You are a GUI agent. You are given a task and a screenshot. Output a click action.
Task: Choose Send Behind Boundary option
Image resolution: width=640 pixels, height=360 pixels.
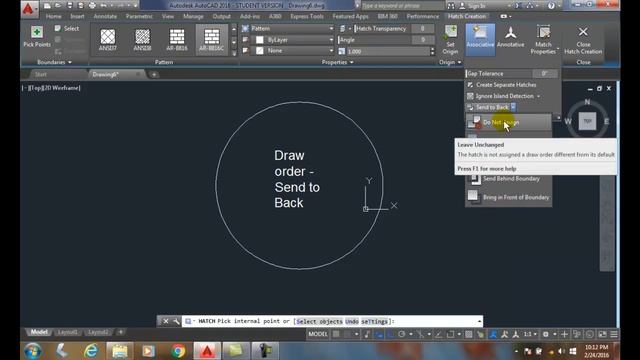(509, 179)
